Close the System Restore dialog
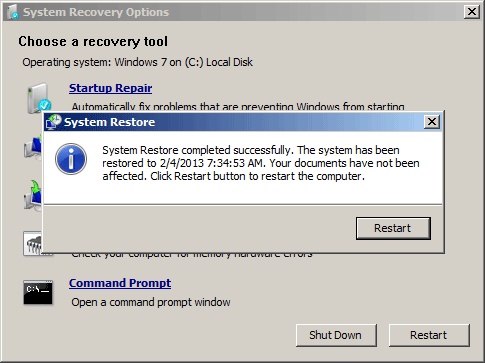485x363 pixels. 432,122
